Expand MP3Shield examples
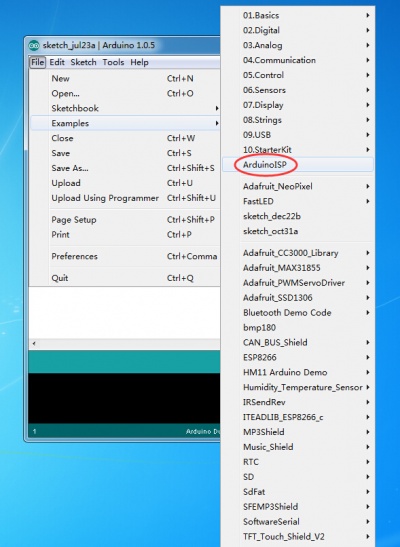This screenshot has height=547, width=400. coord(298,432)
